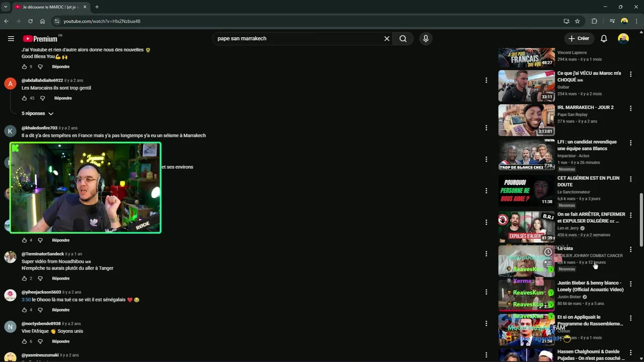Screen dimensions: 644x362
Task: Close the Je découvre le MAROC tab
Action: (x=85, y=7)
